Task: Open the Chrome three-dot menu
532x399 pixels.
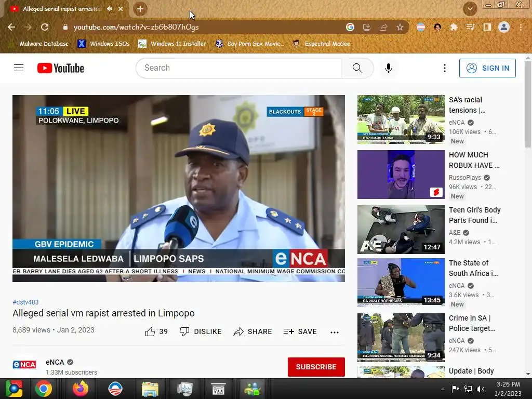Action: click(521, 27)
